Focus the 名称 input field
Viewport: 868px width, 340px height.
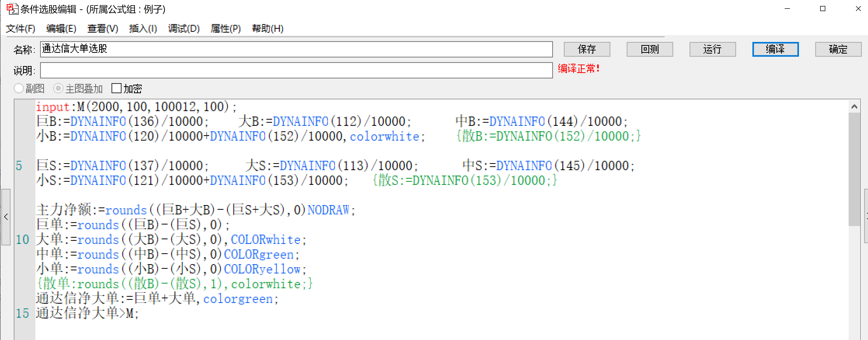click(296, 49)
